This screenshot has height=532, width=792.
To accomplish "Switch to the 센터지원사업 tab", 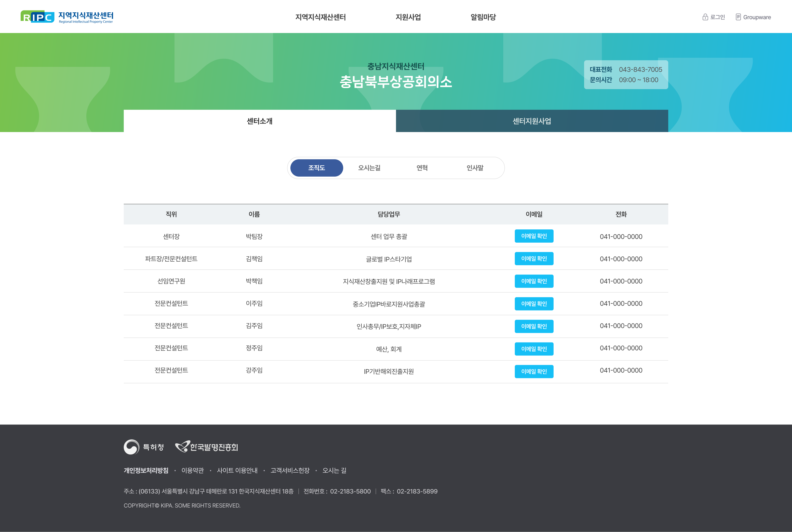I will click(532, 121).
